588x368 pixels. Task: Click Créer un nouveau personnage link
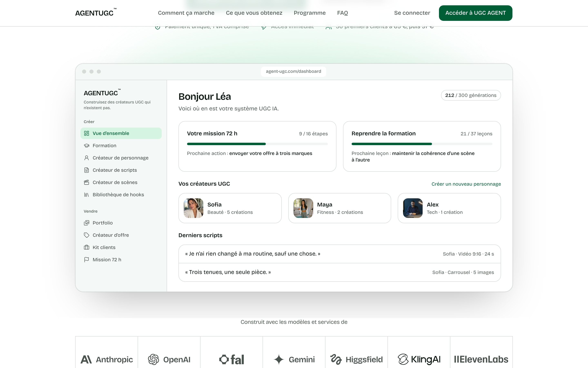[x=466, y=184]
